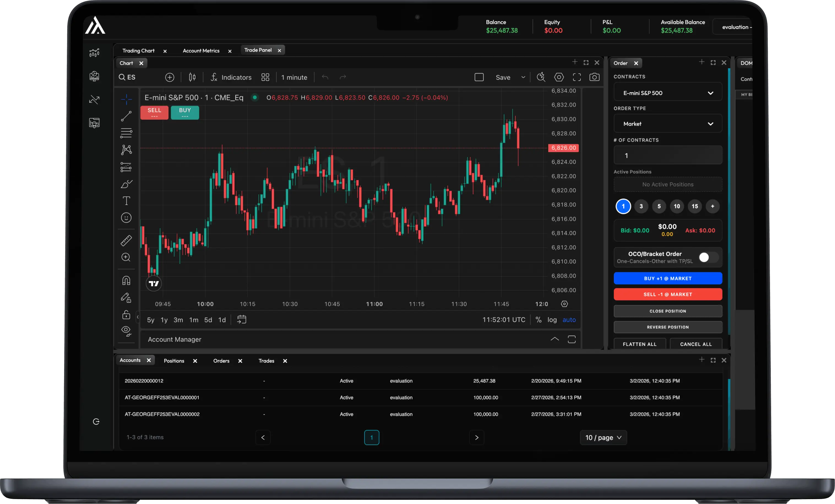Open the 1 minute timeframe dropdown

coord(294,77)
